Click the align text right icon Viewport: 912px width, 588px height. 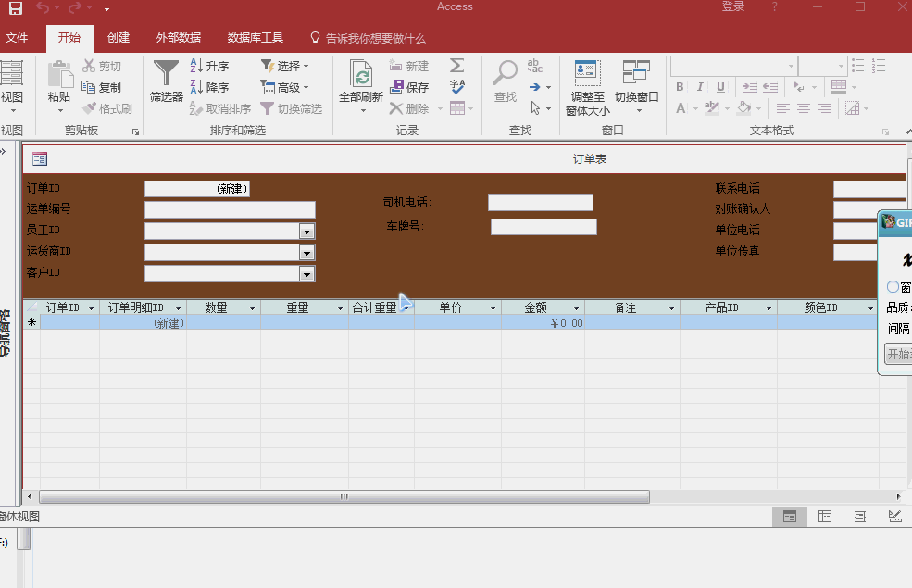(x=824, y=108)
